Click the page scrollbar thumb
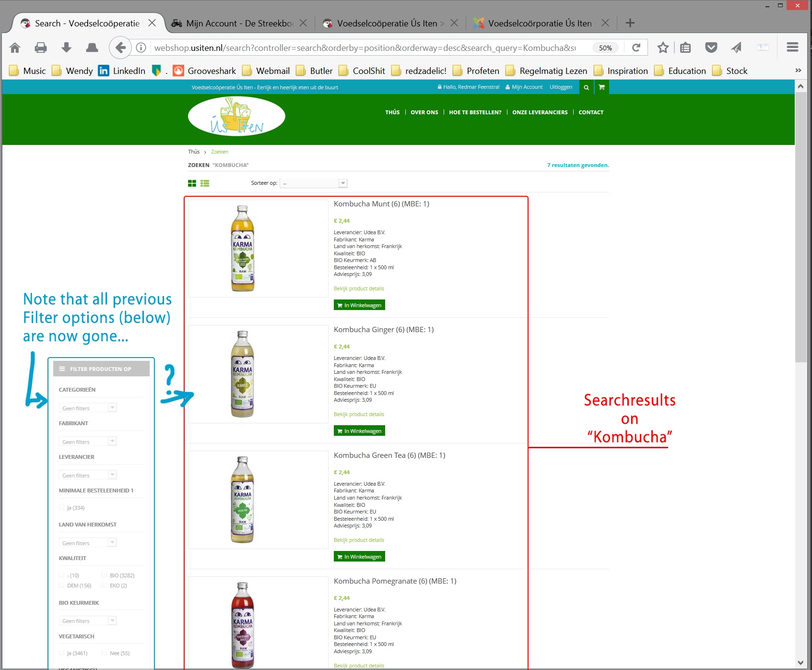Screen dimensions: 812x670 (x=800, y=227)
